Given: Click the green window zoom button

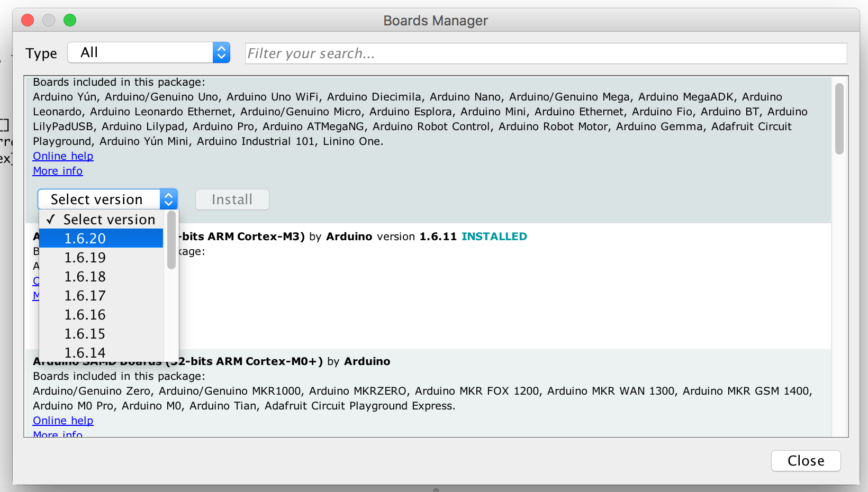Looking at the screenshot, I should tap(70, 20).
